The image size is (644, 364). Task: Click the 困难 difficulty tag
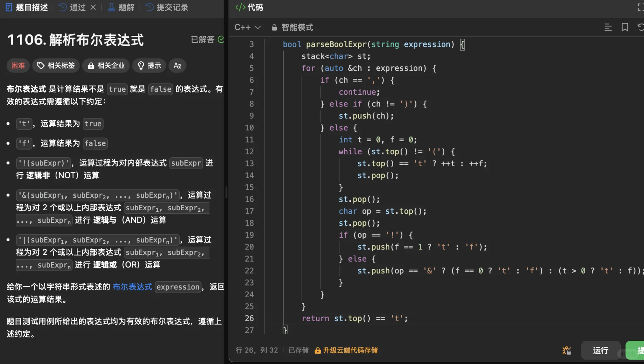pos(18,65)
